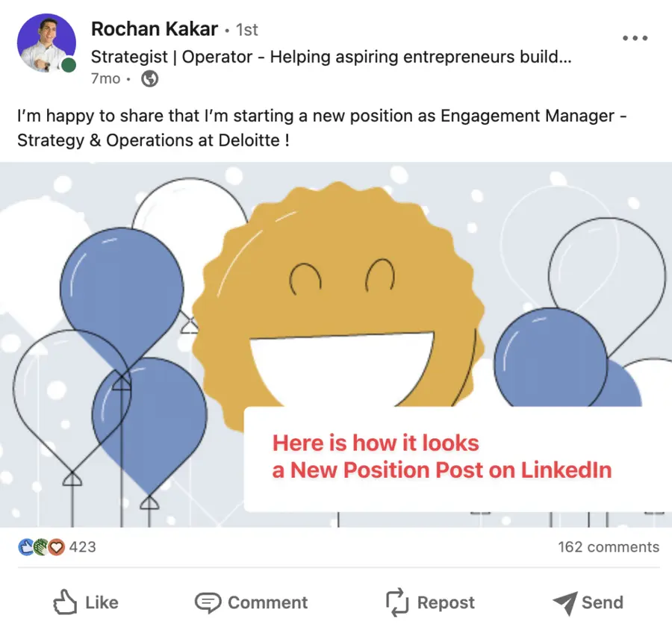The image size is (672, 630).
Task: Click the Like thumbs-up icon
Action: pyautogui.click(x=66, y=602)
